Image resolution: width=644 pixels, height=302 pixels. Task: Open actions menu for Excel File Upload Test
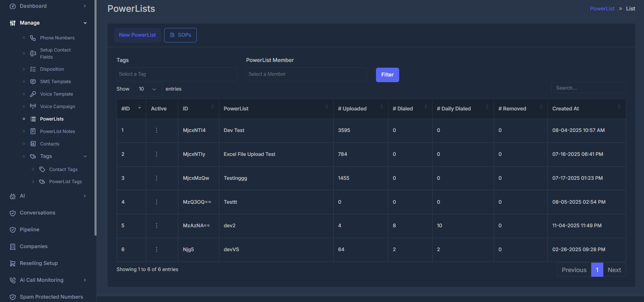(156, 154)
